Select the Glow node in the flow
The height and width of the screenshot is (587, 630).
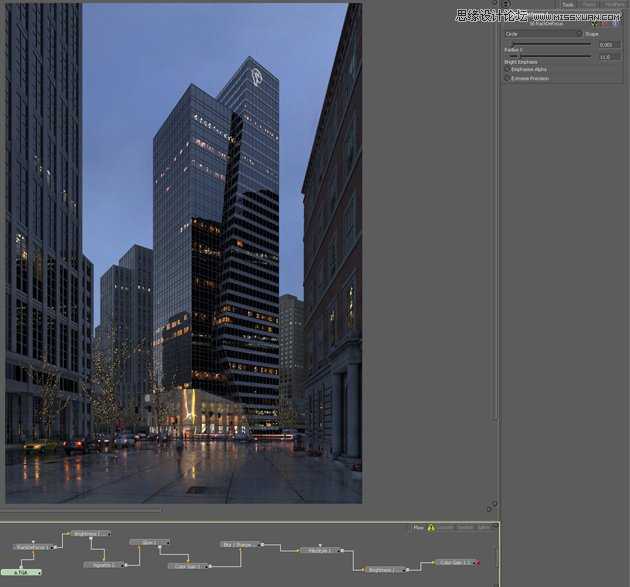tap(149, 542)
